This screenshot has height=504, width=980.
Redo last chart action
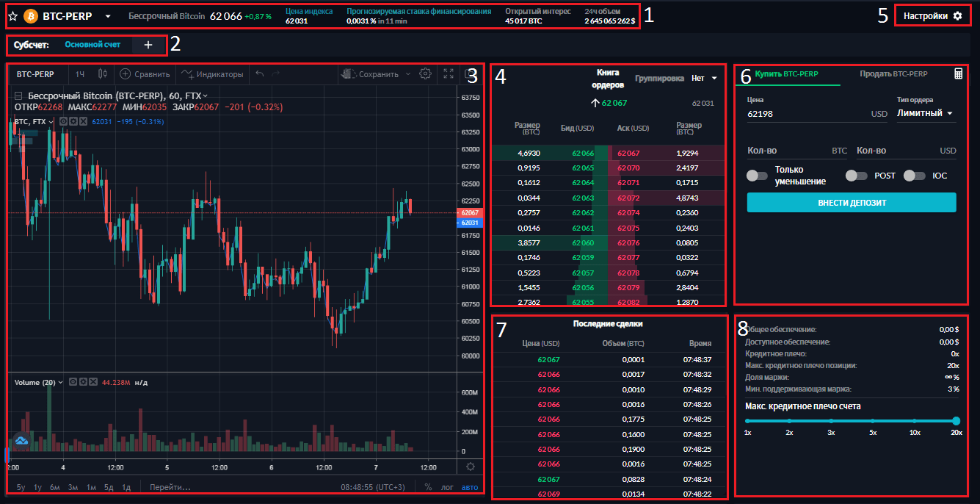(276, 73)
